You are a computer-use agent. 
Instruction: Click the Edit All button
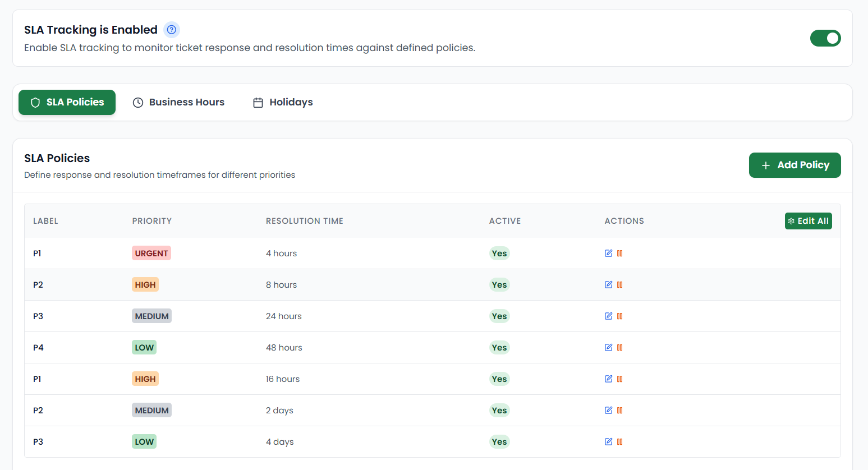[x=809, y=221]
